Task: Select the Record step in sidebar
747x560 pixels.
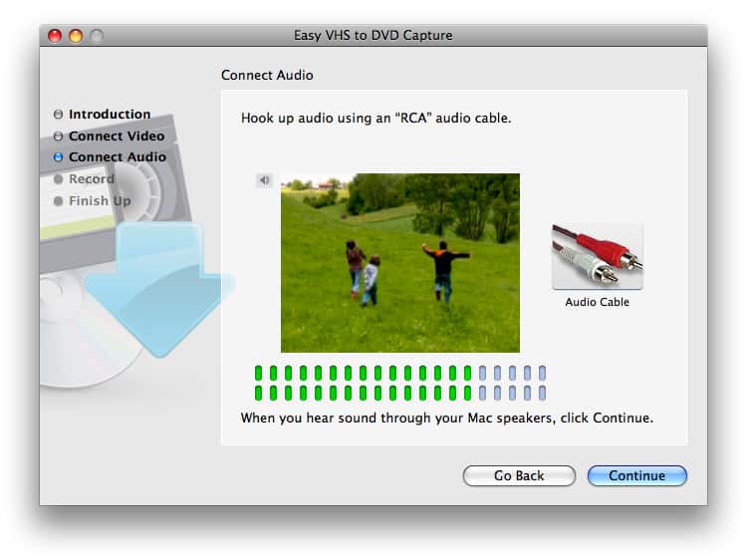Action: pos(92,178)
